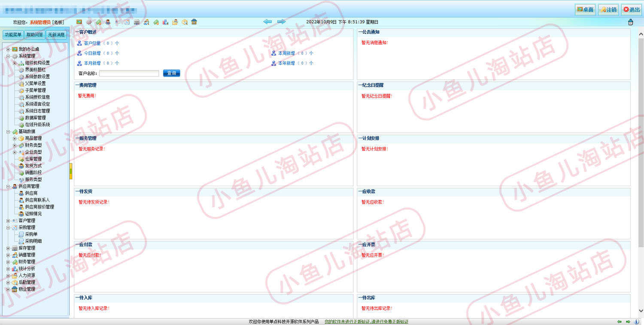Click the sales management toolbar icon
The width and height of the screenshot is (644, 325).
click(x=146, y=22)
